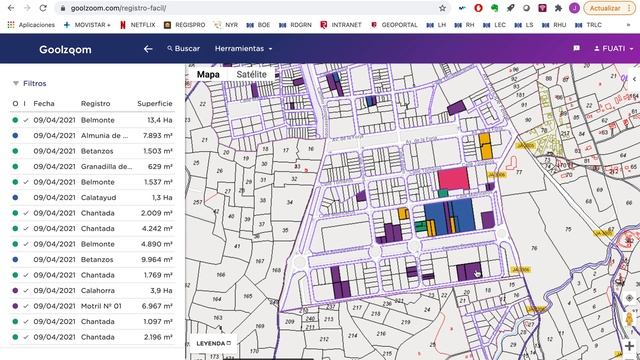Open the Chrome profile avatar
This screenshot has width=640, height=360.
coord(574,8)
